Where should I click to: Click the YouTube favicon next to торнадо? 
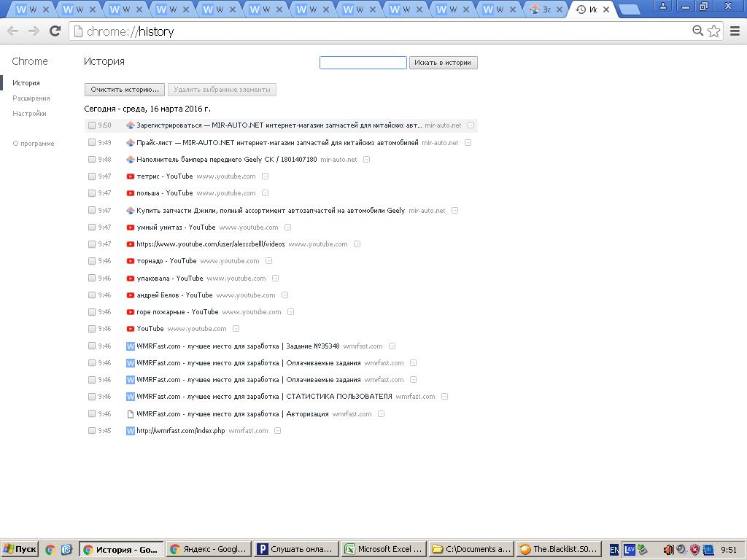click(130, 261)
